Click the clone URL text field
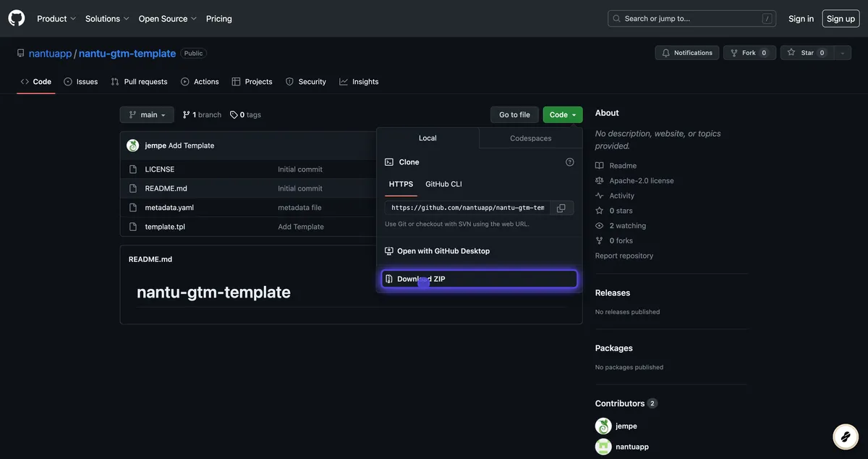Viewport: 868px width, 459px height. click(468, 208)
